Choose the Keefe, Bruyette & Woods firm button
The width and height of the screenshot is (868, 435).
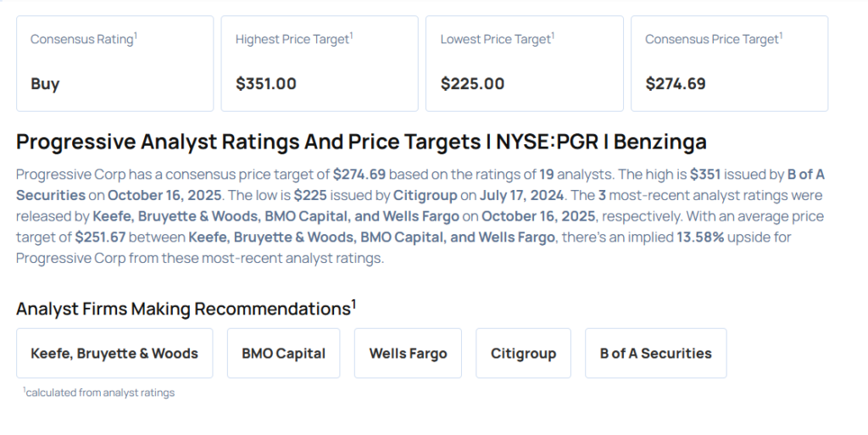pyautogui.click(x=114, y=354)
